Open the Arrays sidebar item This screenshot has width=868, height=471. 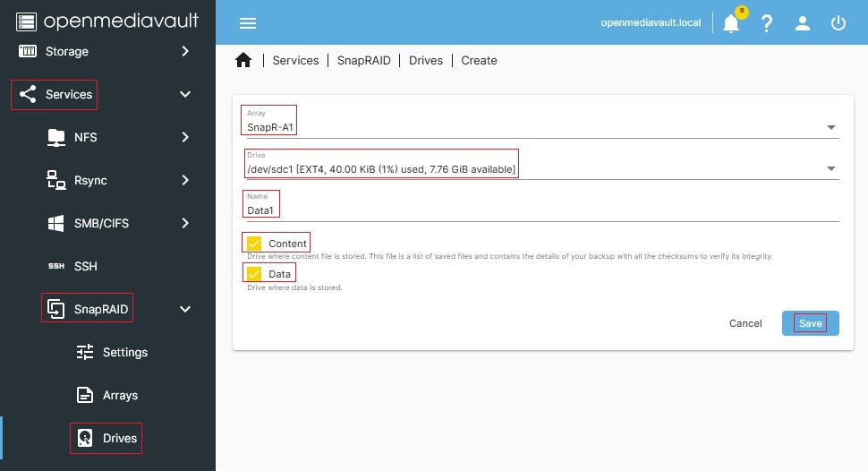pyautogui.click(x=120, y=395)
